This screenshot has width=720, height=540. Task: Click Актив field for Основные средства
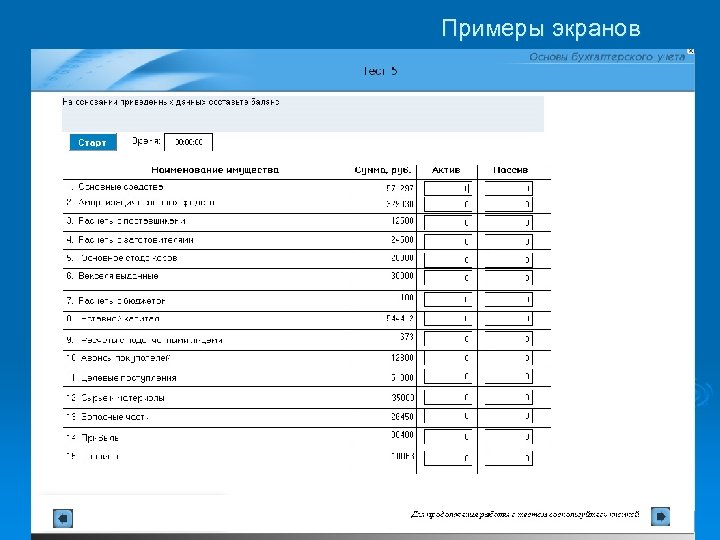coord(448,188)
